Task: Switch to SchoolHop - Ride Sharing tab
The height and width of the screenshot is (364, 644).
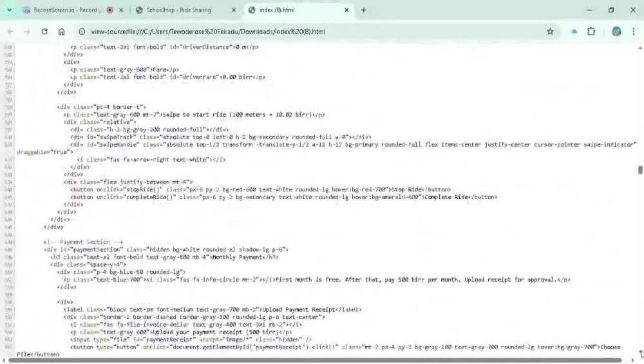Action: [178, 10]
